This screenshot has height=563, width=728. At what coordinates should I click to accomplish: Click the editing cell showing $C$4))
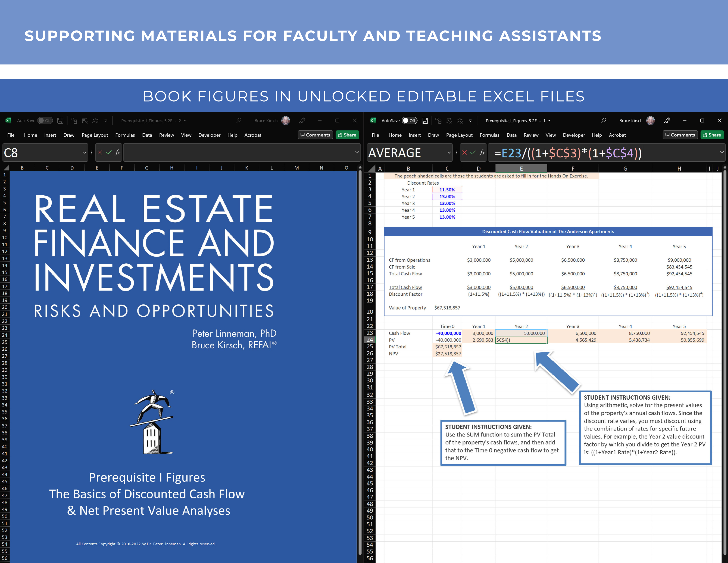pyautogui.click(x=521, y=340)
